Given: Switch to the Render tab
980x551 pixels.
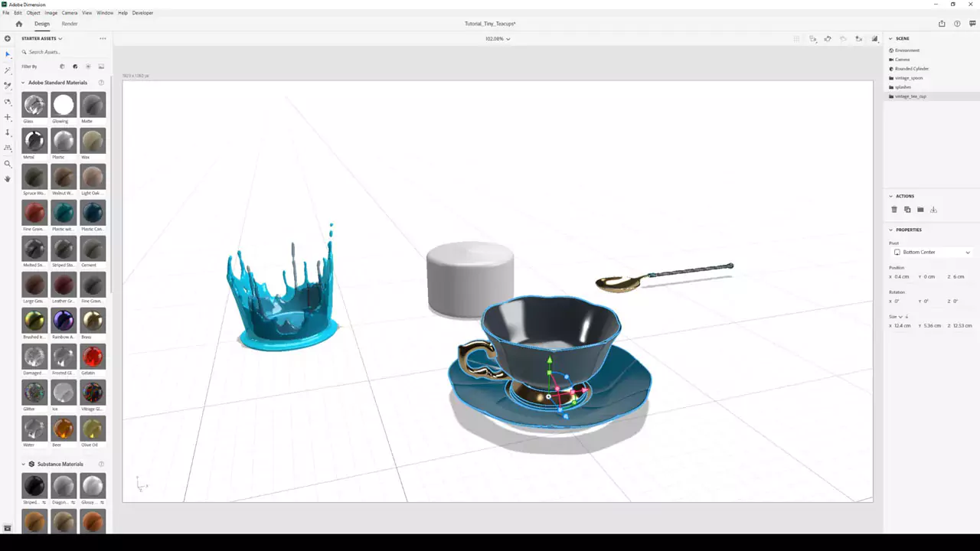Looking at the screenshot, I should (x=69, y=24).
